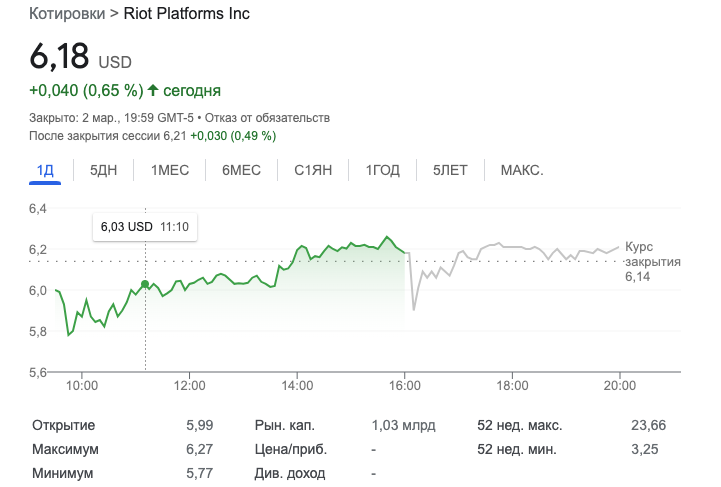
Task: Click the green data point marker on the chart
Action: pos(146,285)
